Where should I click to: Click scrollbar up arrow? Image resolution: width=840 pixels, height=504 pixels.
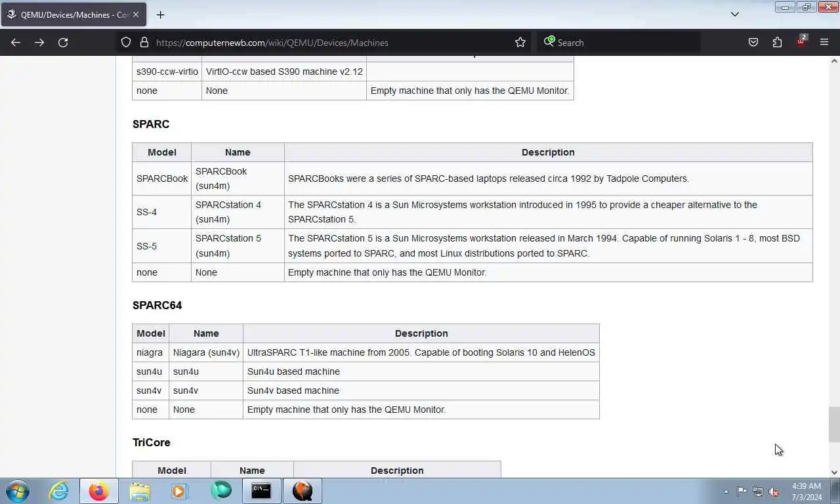click(834, 61)
